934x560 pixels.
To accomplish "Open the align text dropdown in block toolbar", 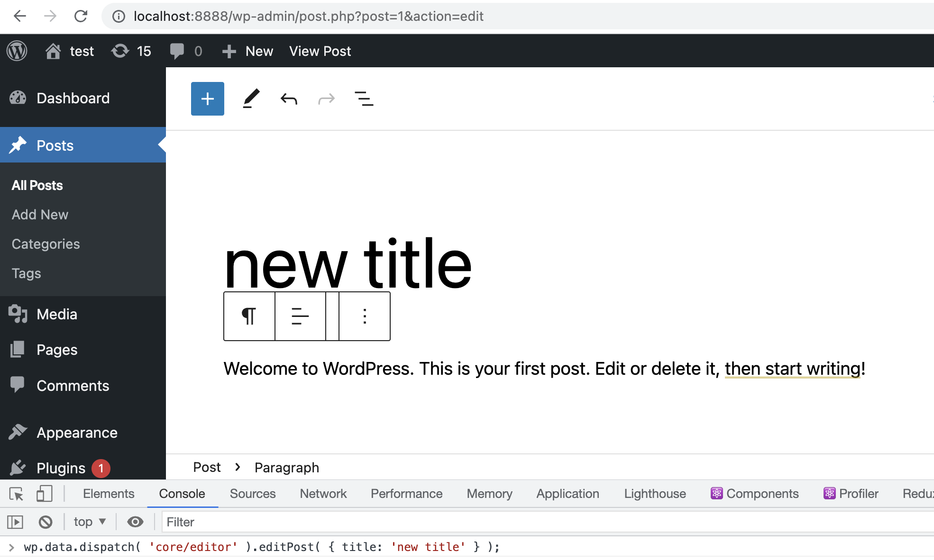I will [x=300, y=316].
